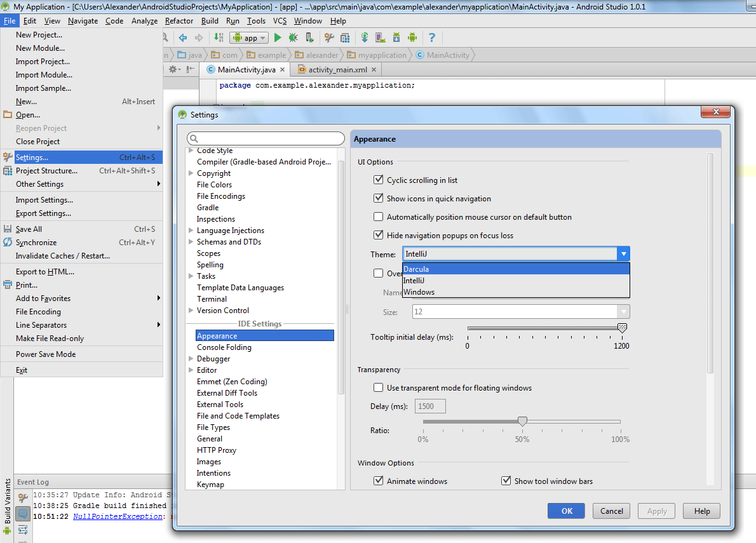Open Project Structure toolbar icon

(345, 37)
